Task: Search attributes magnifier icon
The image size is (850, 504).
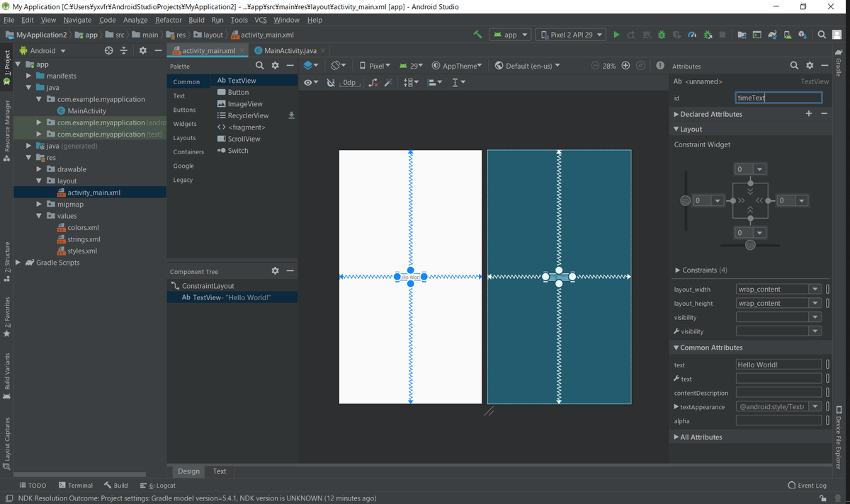Action: point(795,65)
